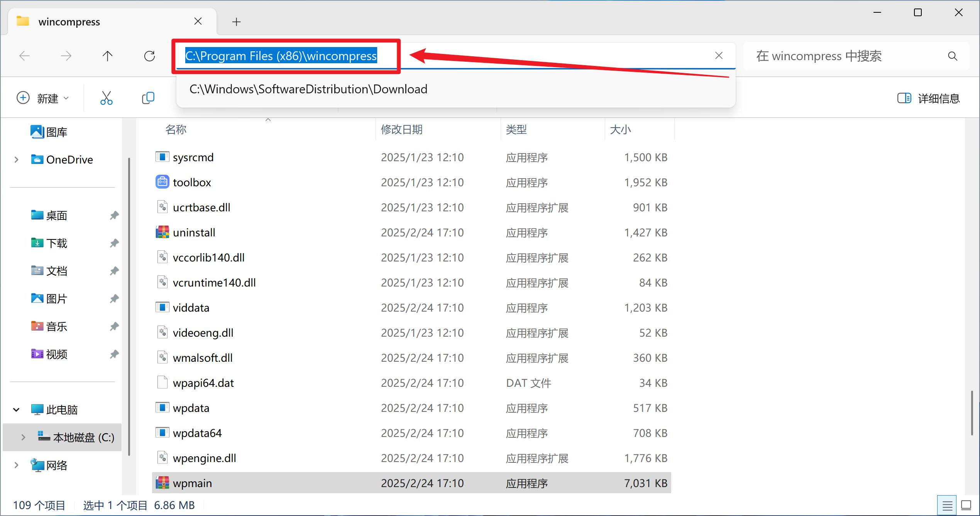Toggle the details pane (详细信息)
This screenshot has height=516, width=980.
coord(928,98)
